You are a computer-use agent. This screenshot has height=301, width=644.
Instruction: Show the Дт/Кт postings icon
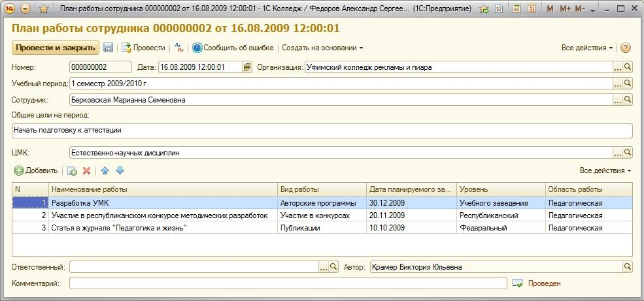coord(179,48)
